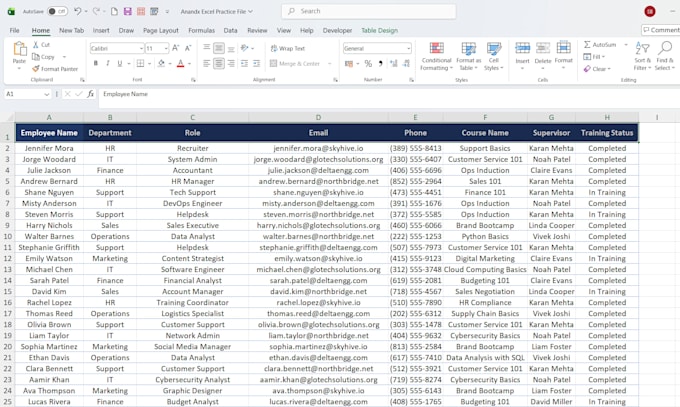Select cell with jennifer.mora@skyhive.io
Screen dimensions: 680x407
click(318, 148)
